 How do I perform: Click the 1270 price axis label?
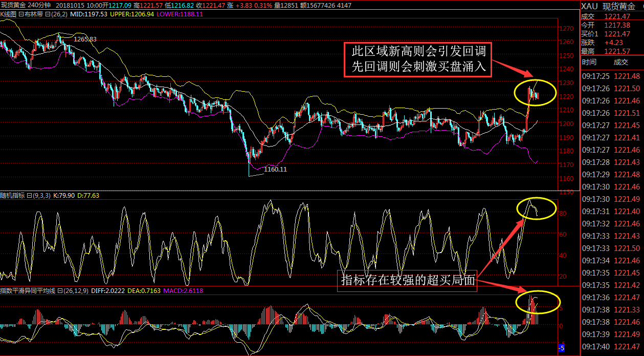tap(566, 28)
